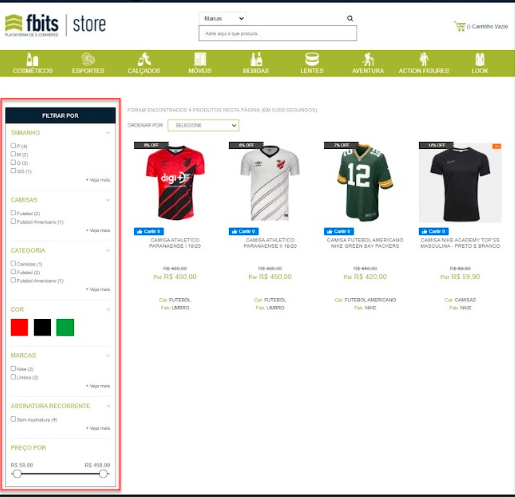Screen dimensions: 515x497
Task: Check the size M filter
Action: point(13,154)
